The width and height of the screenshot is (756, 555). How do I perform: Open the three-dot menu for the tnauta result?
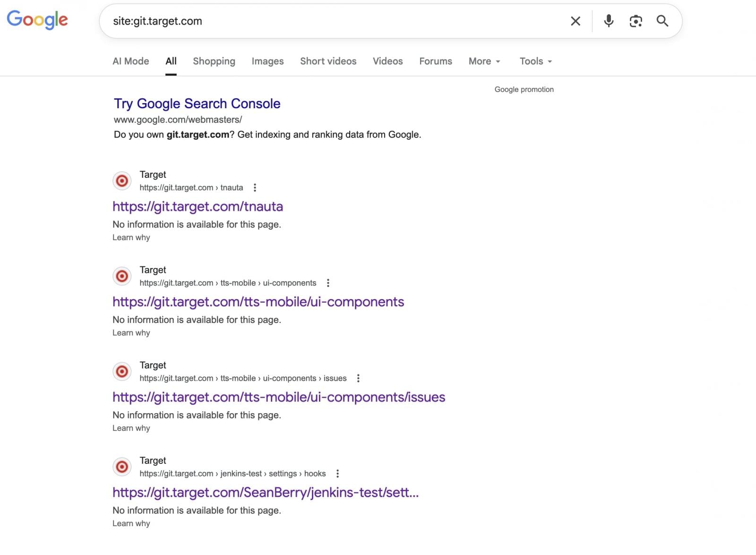(x=255, y=188)
